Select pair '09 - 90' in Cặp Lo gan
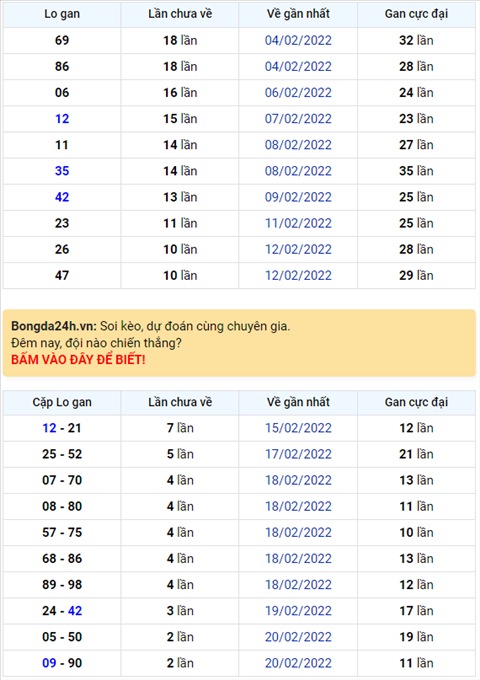Image resolution: width=480 pixels, height=680 pixels. coord(62,663)
